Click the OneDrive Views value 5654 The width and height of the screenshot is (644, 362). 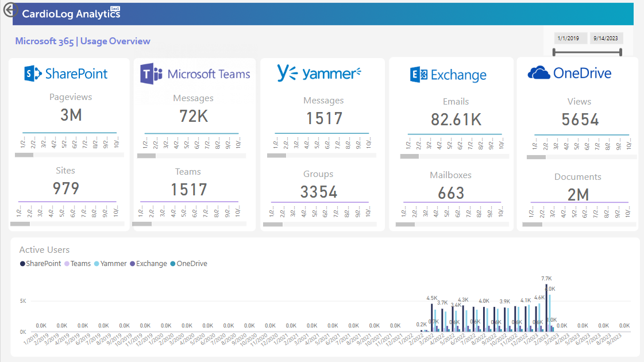tap(580, 120)
